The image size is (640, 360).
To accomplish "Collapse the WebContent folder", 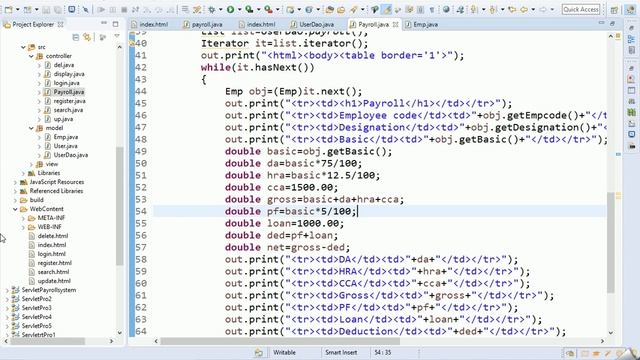I will click(x=15, y=209).
